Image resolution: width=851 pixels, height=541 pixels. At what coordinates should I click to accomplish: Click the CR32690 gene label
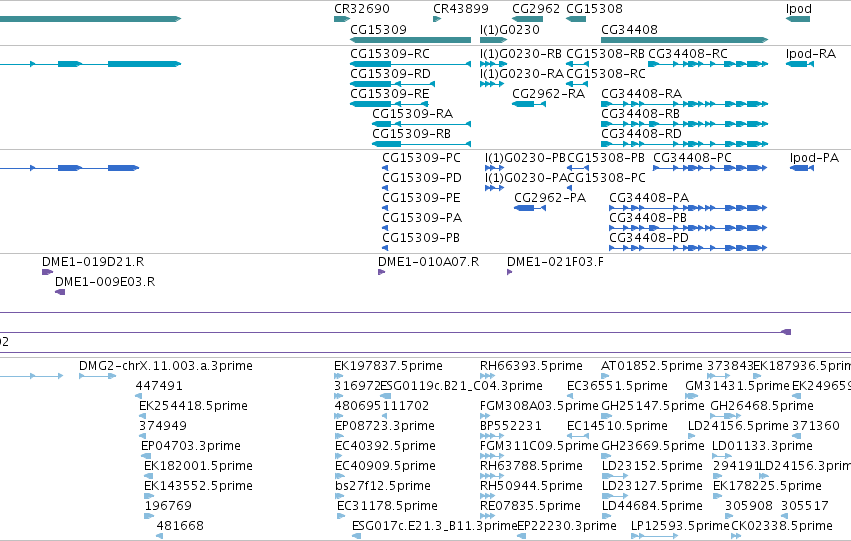(x=361, y=9)
